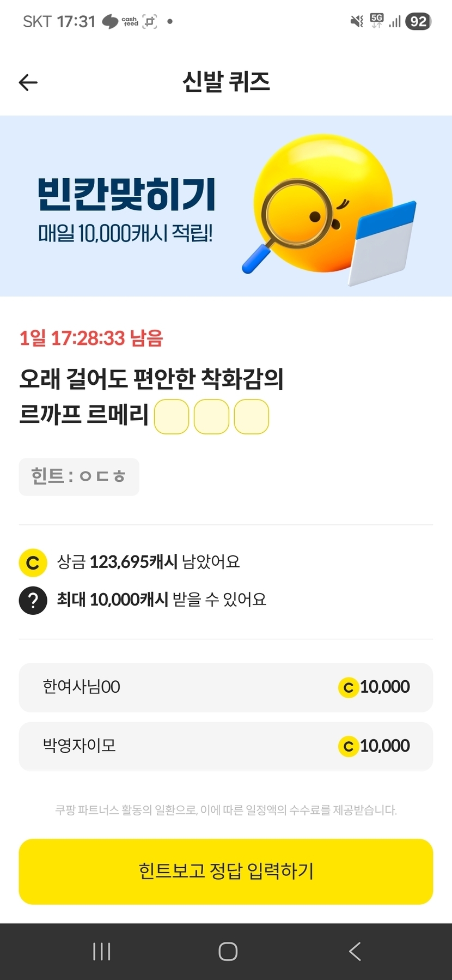The image size is (452, 980).
Task: Tap the 빈칸맞히기 banner
Action: pyautogui.click(x=126, y=207)
